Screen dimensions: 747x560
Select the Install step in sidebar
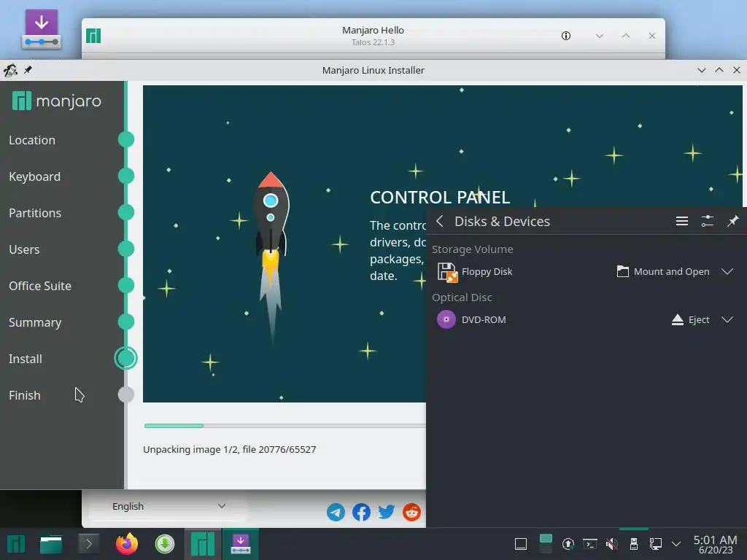coord(26,359)
